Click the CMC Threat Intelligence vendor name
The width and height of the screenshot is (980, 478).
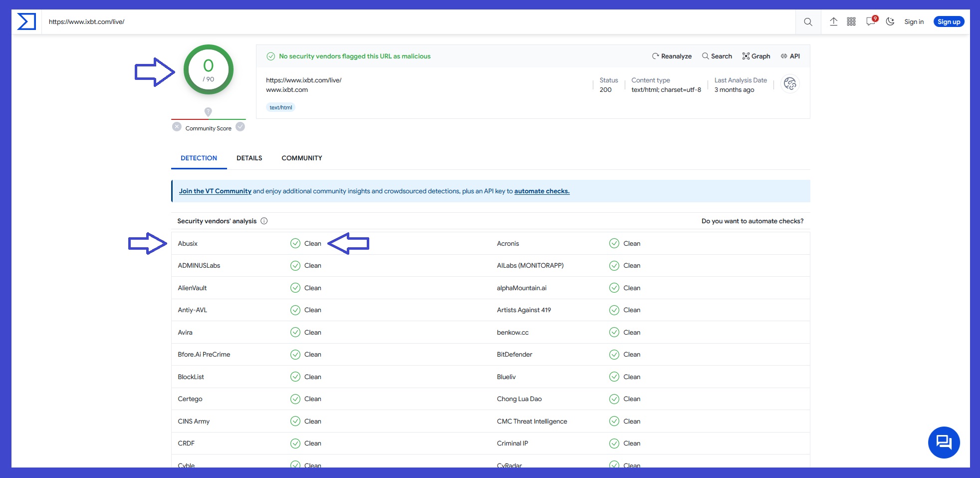[x=532, y=422]
